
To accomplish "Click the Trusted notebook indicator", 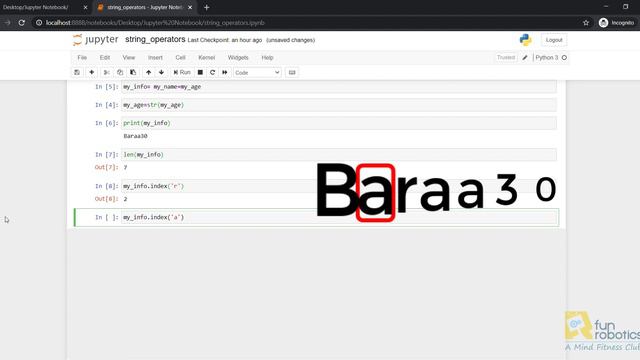I will (506, 58).
